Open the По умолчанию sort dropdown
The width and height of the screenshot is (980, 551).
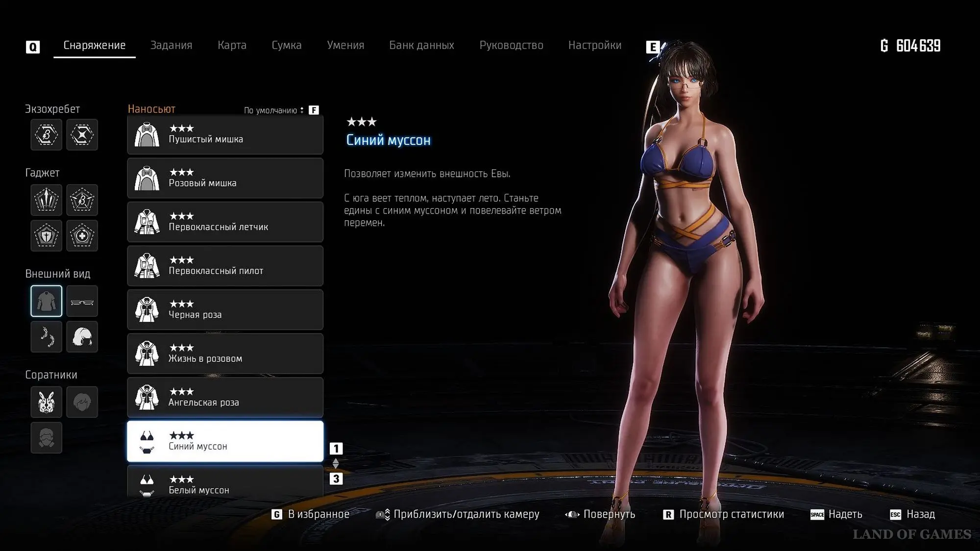[x=274, y=110]
